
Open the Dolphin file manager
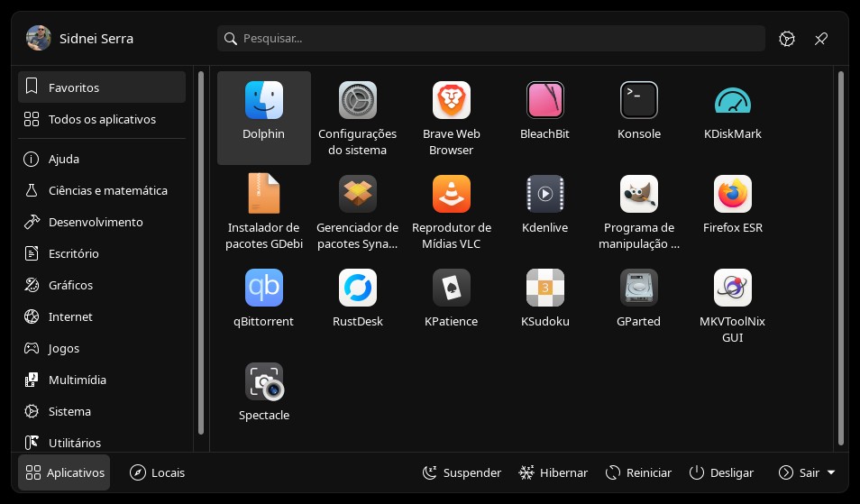264,117
